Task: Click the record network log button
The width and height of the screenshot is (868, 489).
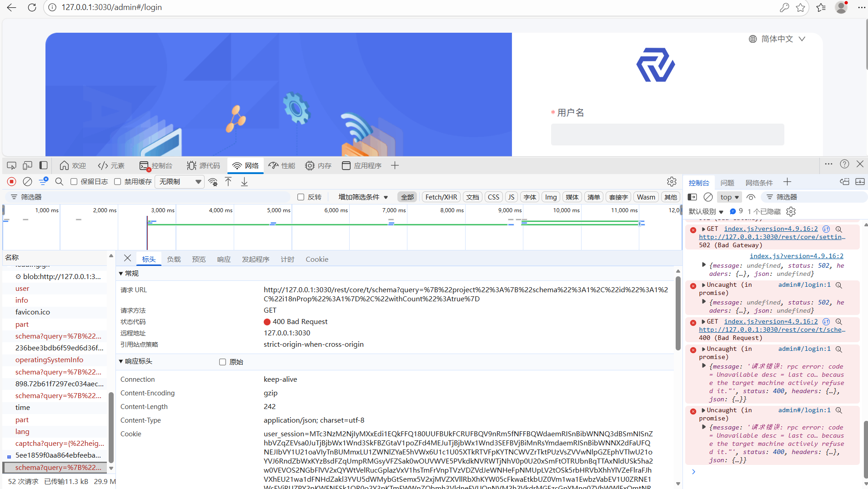Action: pos(12,182)
